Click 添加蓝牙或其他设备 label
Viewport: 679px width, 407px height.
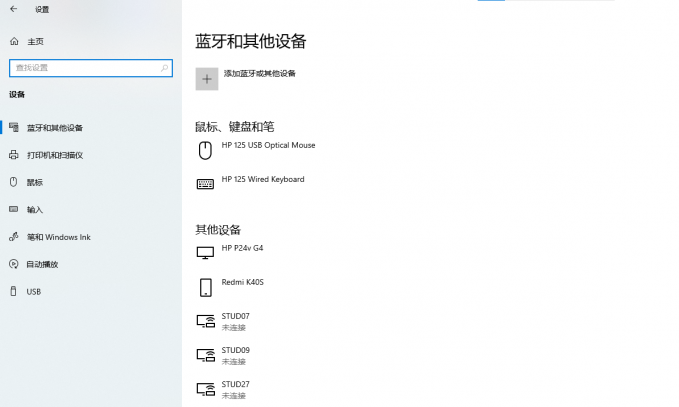coord(259,74)
